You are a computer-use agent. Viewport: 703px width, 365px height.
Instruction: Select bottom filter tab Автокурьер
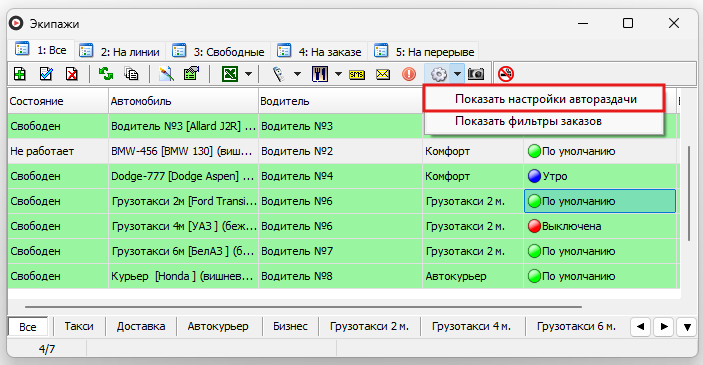click(x=218, y=326)
